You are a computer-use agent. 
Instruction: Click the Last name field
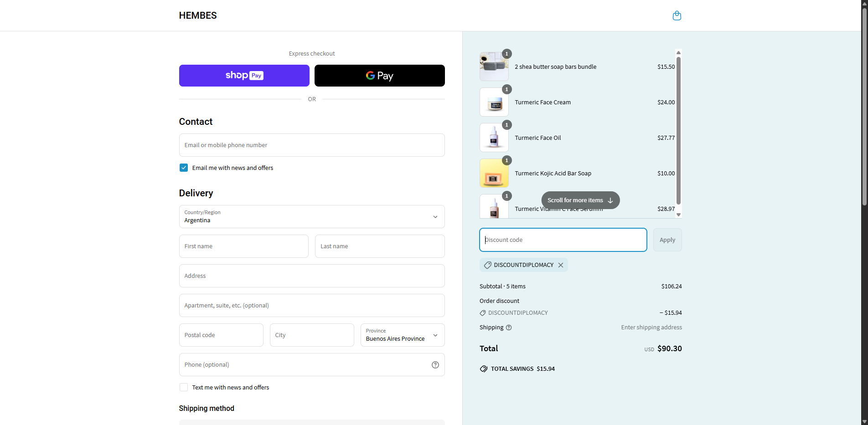point(380,246)
